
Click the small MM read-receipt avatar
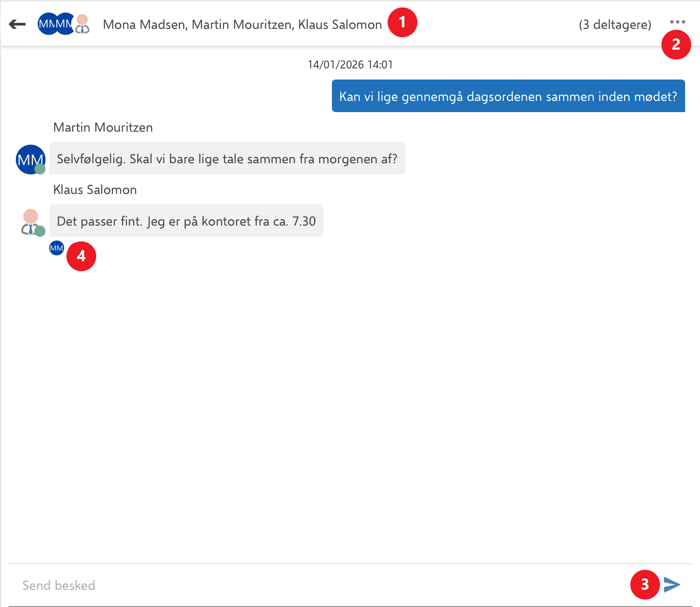pyautogui.click(x=57, y=248)
